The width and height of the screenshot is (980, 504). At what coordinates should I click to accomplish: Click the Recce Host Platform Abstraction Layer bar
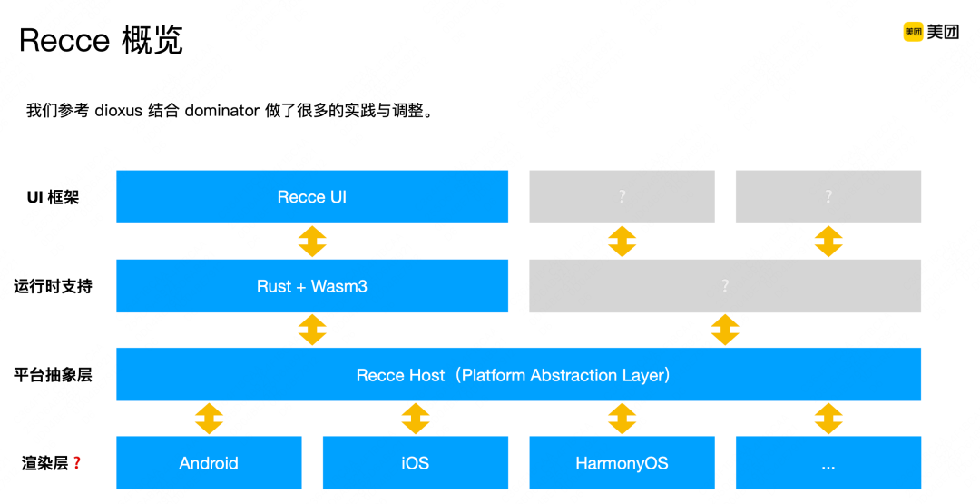click(518, 374)
